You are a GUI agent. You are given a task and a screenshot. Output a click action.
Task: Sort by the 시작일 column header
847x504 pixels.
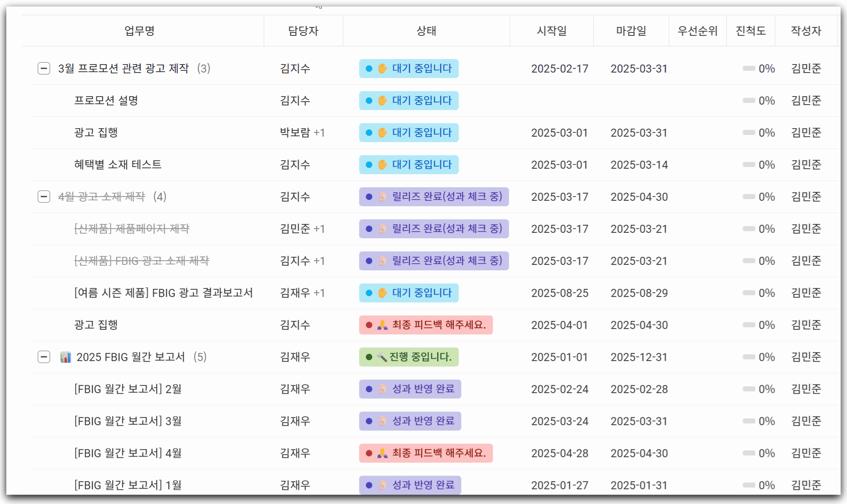552,31
